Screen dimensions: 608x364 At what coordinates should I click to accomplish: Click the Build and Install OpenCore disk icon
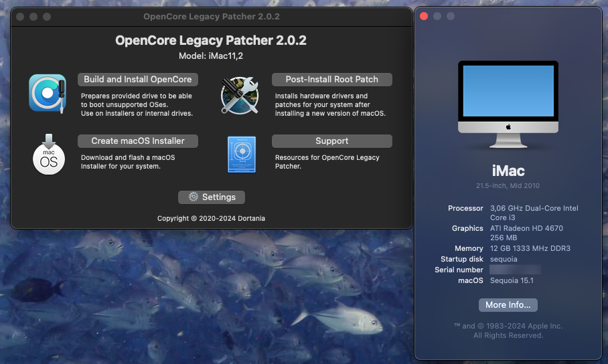(48, 94)
